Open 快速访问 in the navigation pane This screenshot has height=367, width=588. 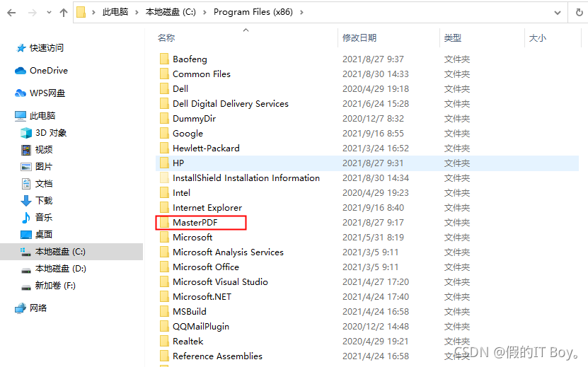coord(47,48)
